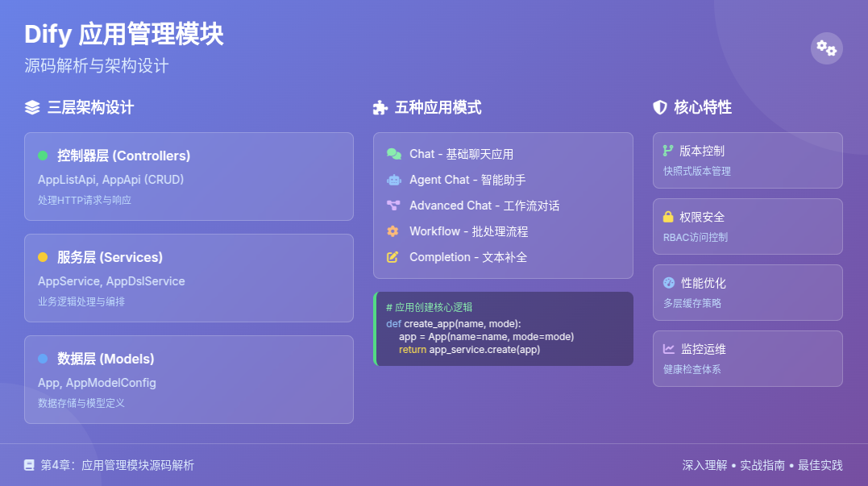
Task: Click the line chart icon beside 监控运维
Action: [669, 349]
